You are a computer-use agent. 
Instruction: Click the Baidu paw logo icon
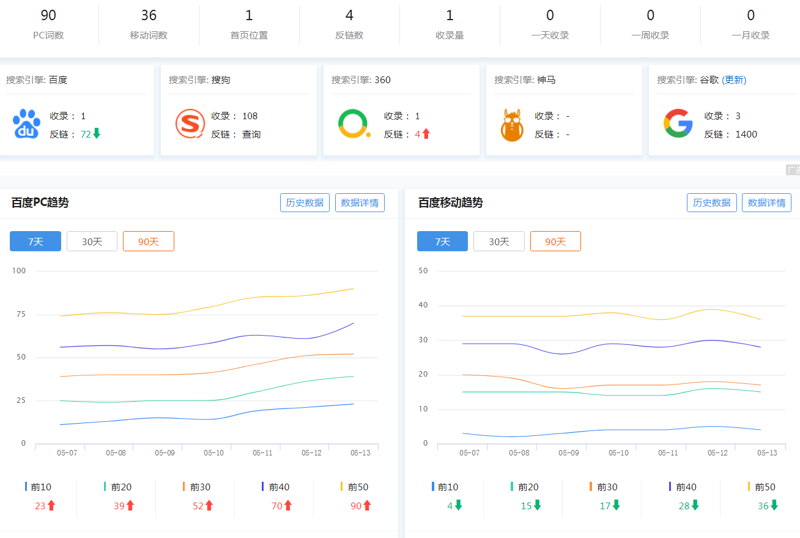coord(27,124)
